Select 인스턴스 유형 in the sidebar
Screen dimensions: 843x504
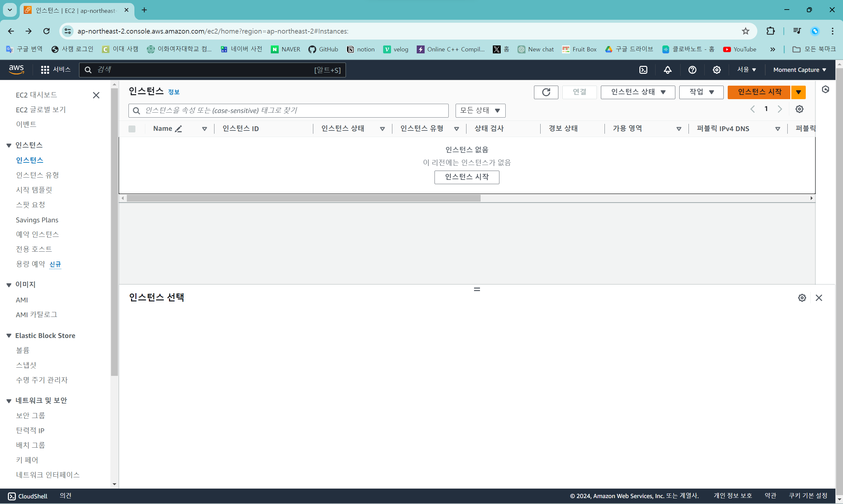(x=37, y=175)
